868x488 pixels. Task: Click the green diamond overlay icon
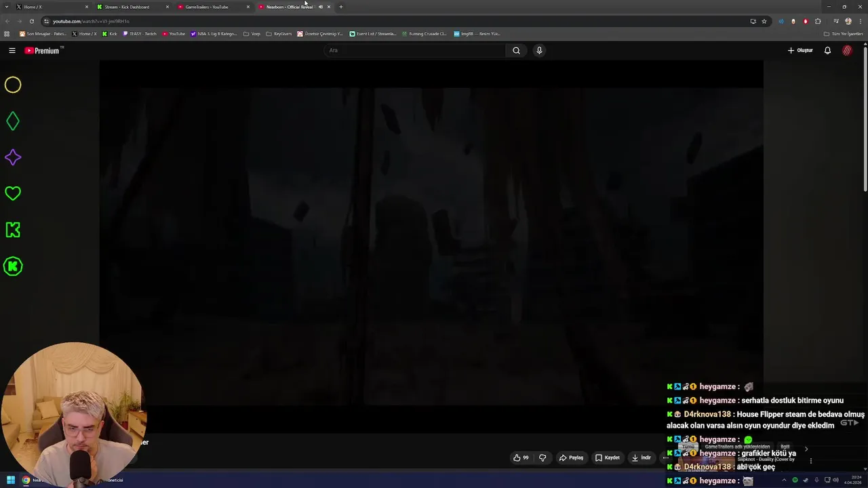click(x=13, y=121)
